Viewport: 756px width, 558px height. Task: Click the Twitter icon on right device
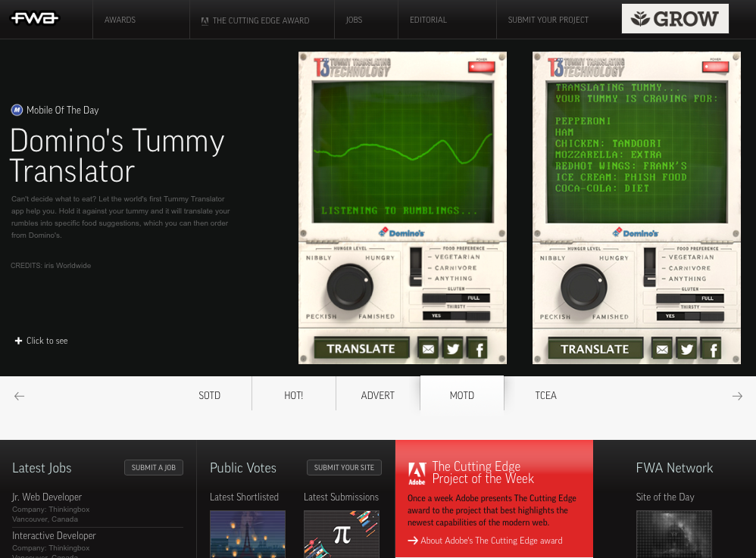pos(686,349)
